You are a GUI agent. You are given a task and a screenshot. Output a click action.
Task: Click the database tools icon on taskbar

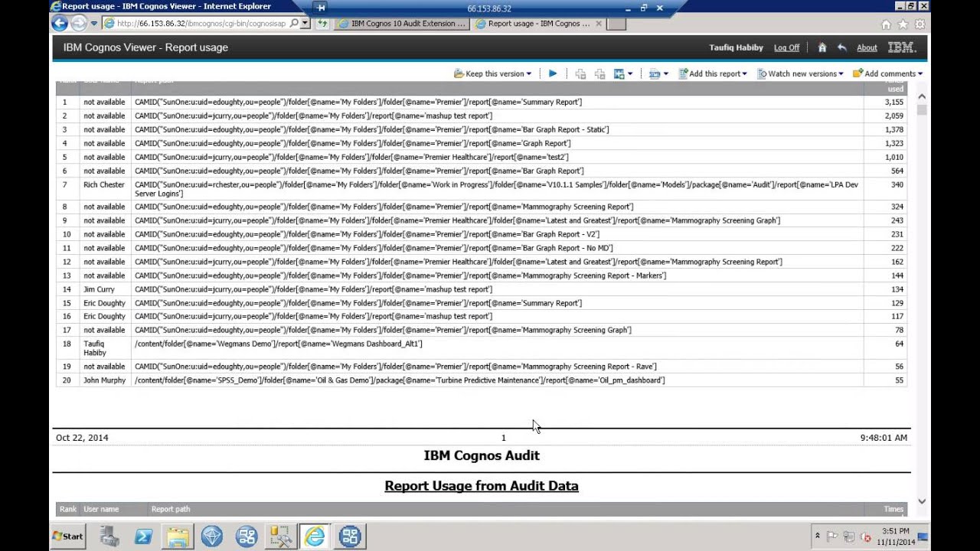tap(280, 536)
